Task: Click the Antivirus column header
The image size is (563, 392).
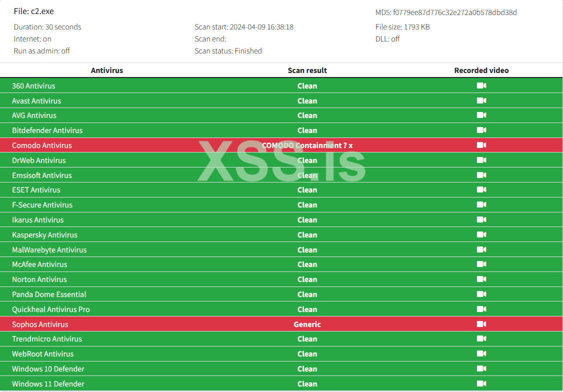Action: 106,70
